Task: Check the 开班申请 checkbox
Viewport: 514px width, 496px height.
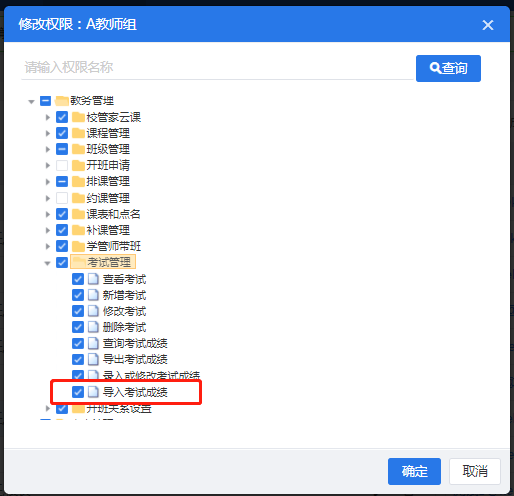Action: click(x=62, y=165)
